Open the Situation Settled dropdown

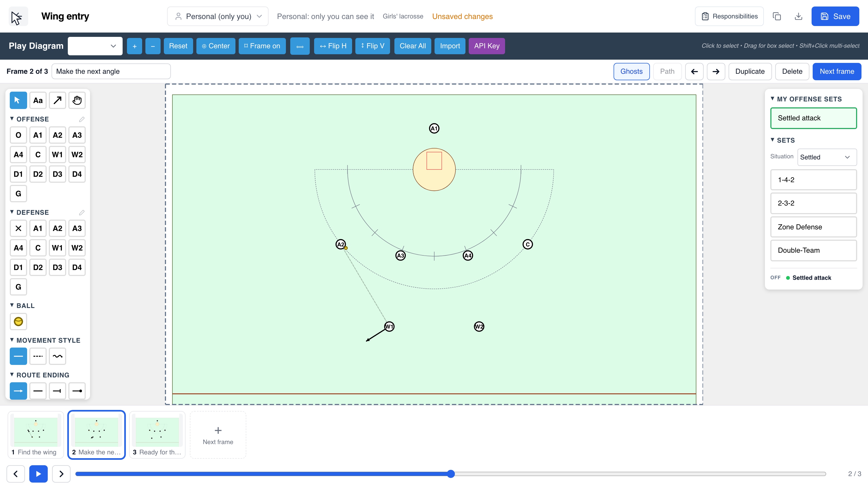click(827, 157)
